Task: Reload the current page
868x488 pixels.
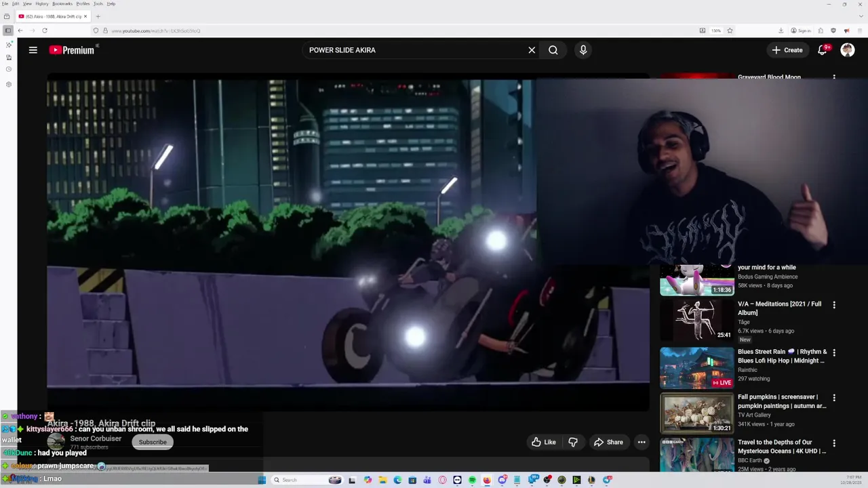Action: click(x=45, y=30)
